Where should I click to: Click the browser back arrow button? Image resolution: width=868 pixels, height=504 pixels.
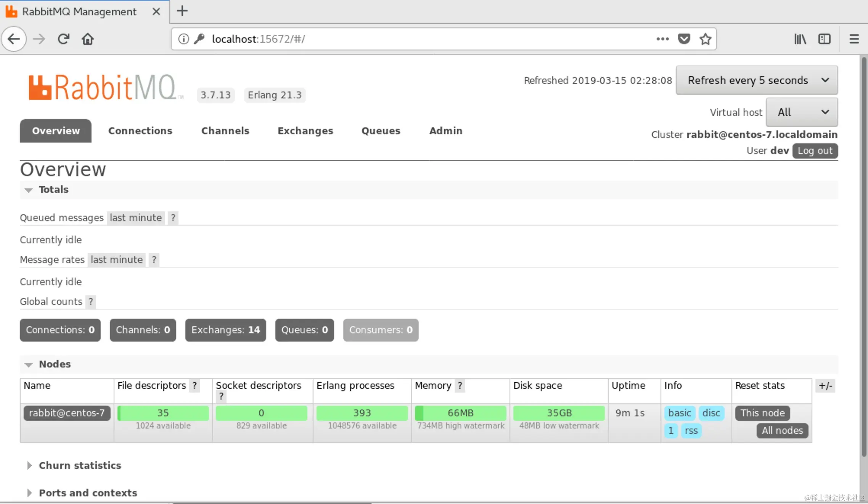click(x=14, y=39)
